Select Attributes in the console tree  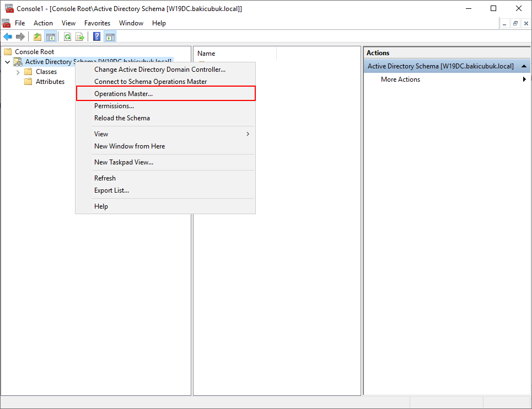(x=50, y=82)
